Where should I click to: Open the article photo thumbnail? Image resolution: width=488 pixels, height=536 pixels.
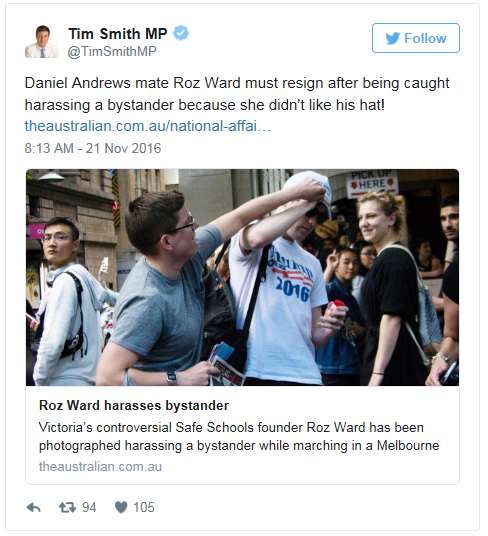(242, 277)
